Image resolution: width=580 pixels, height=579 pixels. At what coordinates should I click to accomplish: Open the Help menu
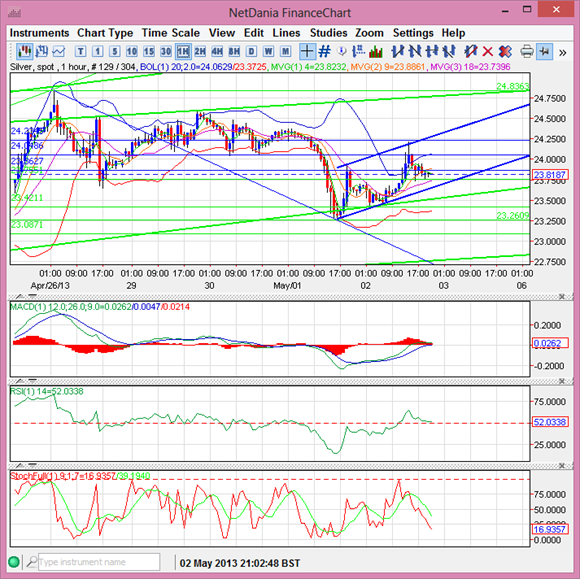(453, 33)
